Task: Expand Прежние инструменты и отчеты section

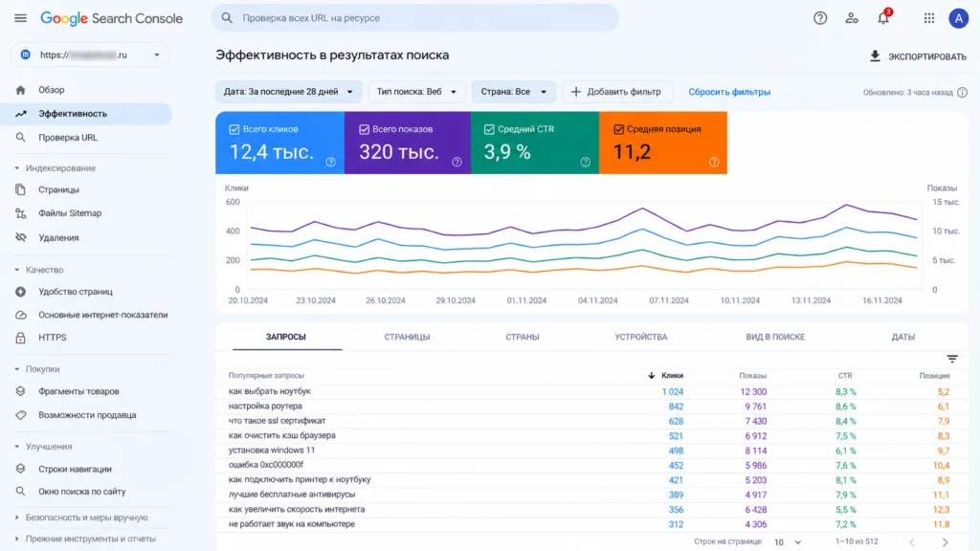Action: point(17,539)
